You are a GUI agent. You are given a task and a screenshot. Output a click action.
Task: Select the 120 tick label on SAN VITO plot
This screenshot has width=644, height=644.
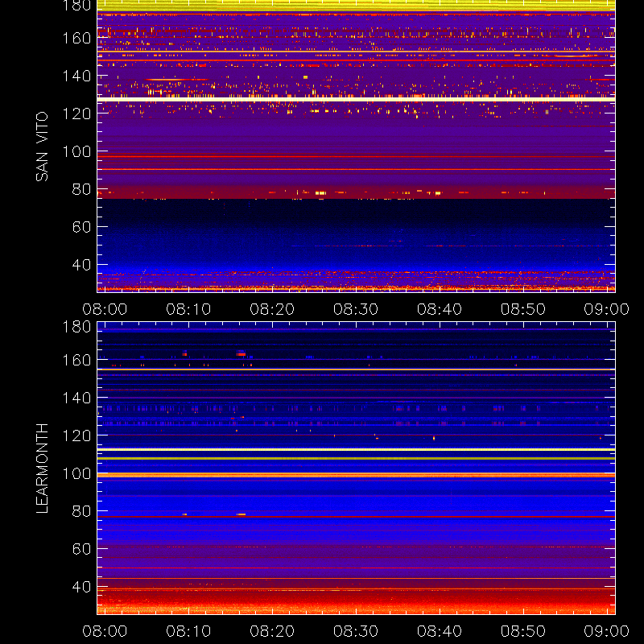(76, 114)
